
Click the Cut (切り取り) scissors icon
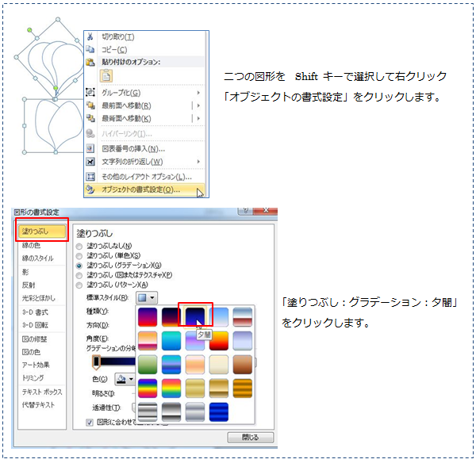coord(90,37)
